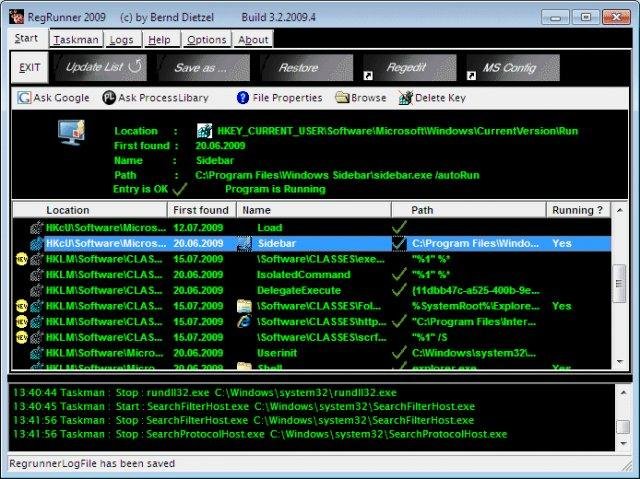Click the yellow NEW badge on exe row
Screen dimensions: 640x479
point(22,259)
